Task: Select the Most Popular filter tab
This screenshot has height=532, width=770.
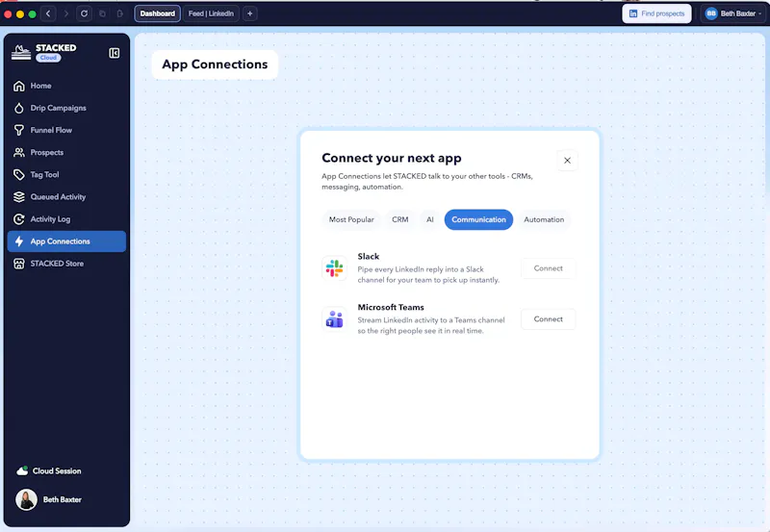Action: pyautogui.click(x=351, y=219)
